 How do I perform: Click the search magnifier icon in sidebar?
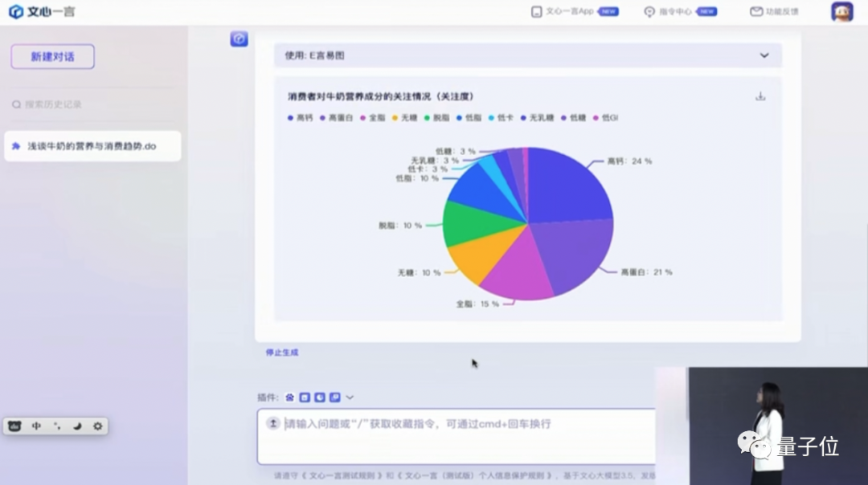(17, 104)
